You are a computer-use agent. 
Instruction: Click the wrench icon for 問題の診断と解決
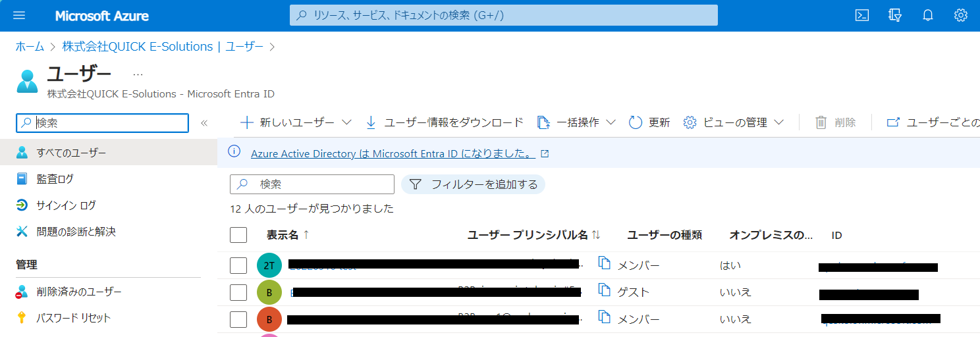tap(22, 232)
